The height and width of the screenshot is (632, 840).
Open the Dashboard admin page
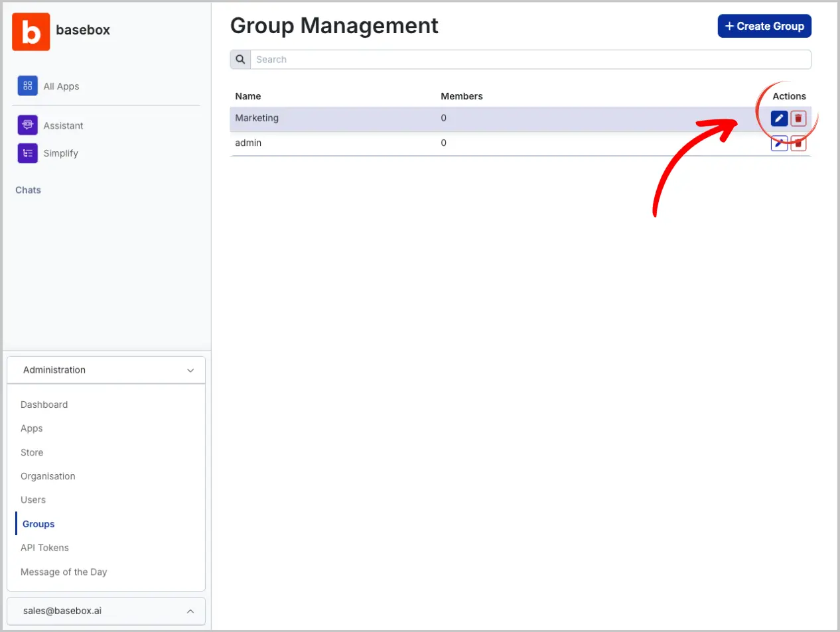click(x=44, y=405)
